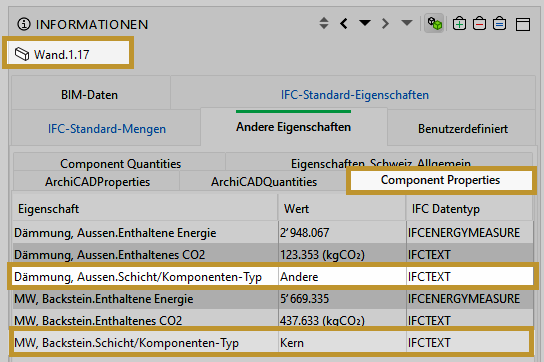Open the black history dropdown arrow
544x362 pixels.
365,23
